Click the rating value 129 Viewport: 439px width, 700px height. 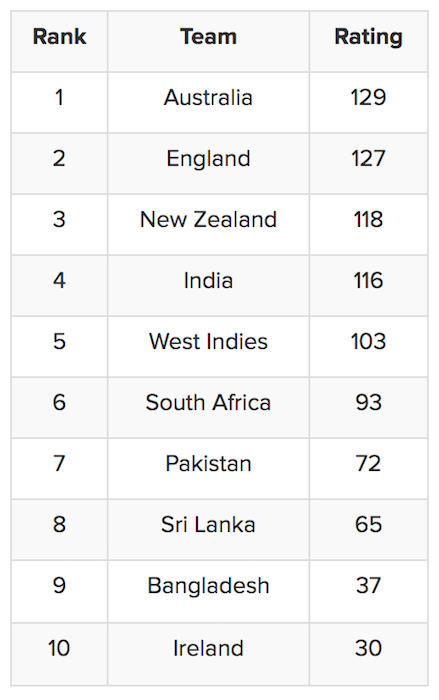pyautogui.click(x=368, y=97)
